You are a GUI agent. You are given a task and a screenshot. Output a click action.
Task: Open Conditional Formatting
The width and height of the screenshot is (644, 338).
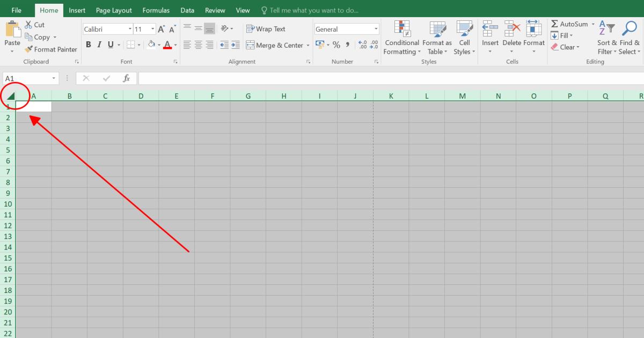click(401, 38)
